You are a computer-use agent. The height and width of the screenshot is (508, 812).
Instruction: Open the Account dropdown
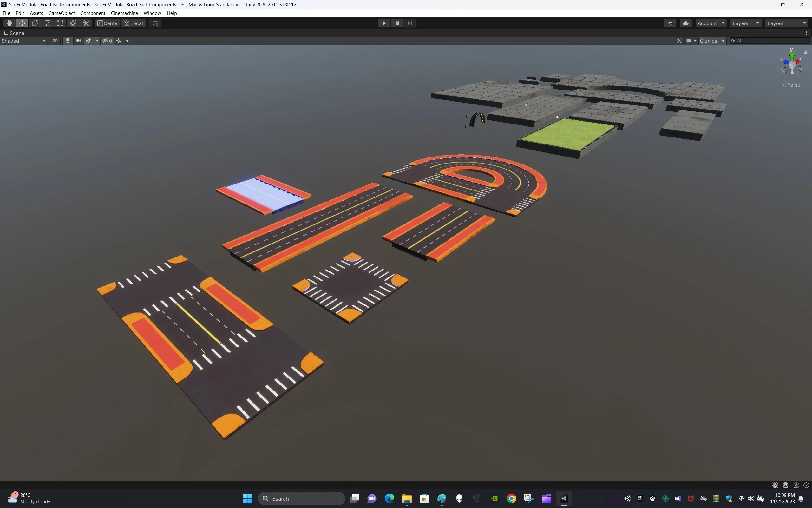pos(711,23)
